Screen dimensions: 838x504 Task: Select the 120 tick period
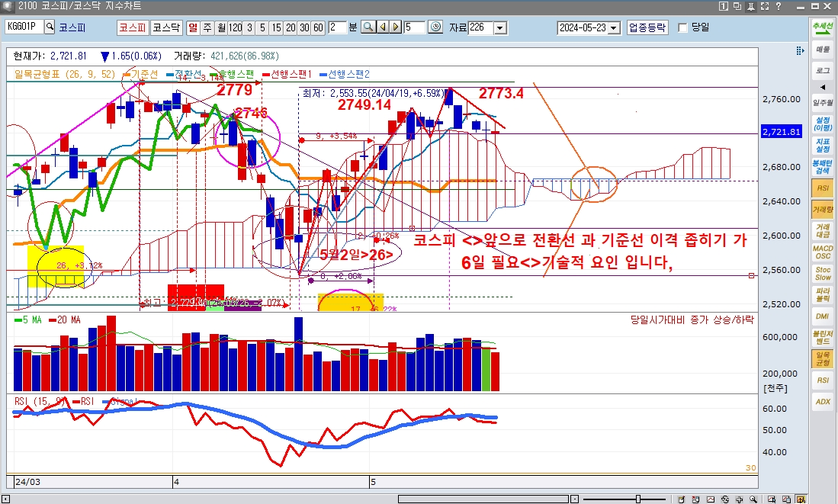coord(235,27)
